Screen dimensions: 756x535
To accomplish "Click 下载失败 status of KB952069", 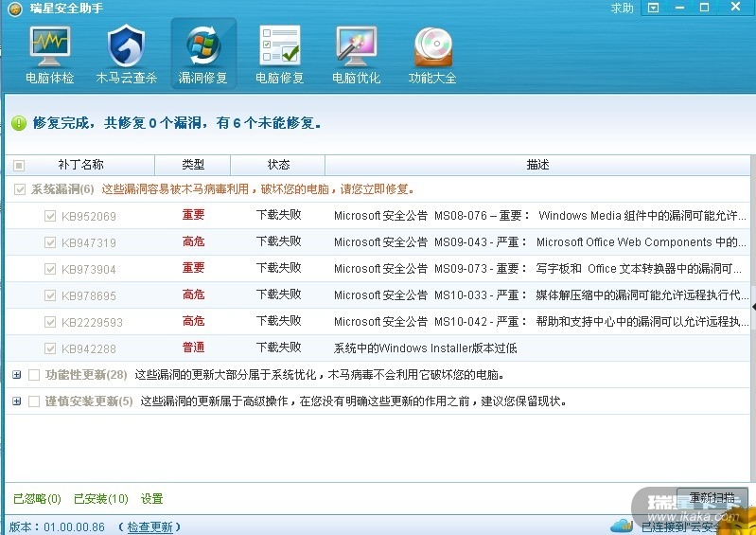I will click(279, 215).
